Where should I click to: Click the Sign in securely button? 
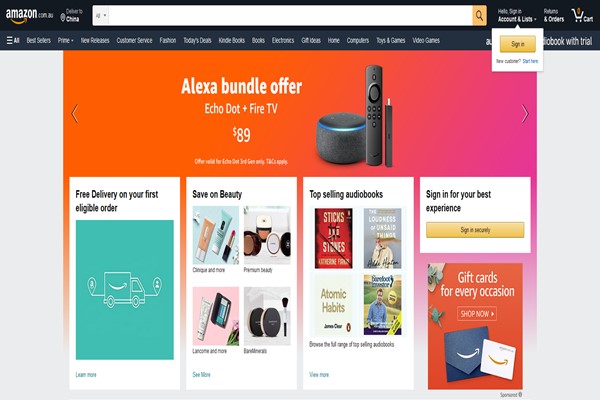click(475, 230)
